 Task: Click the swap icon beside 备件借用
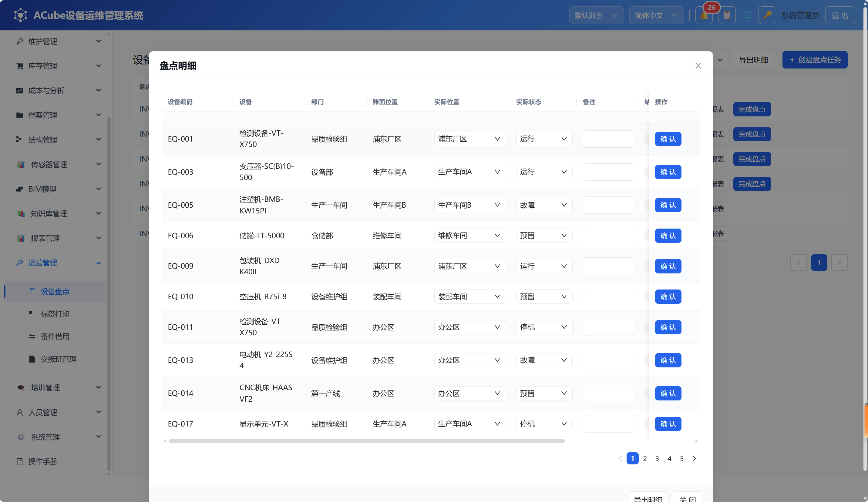[x=32, y=336]
